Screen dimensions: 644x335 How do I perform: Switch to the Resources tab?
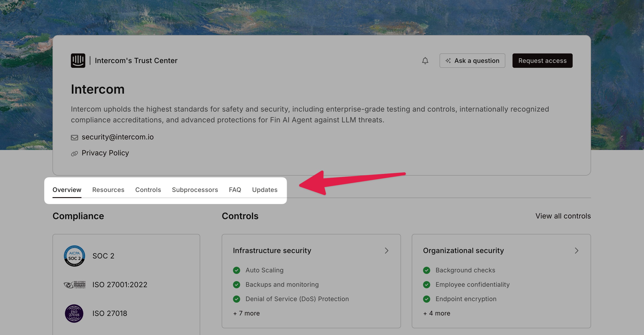(108, 190)
